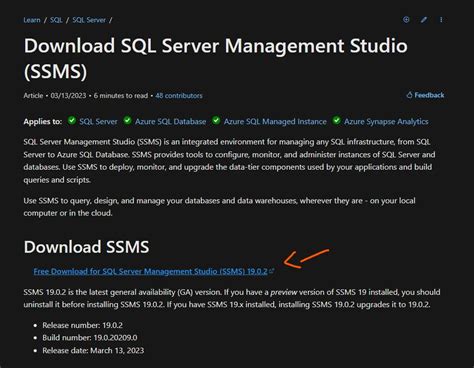Screen dimensions: 474x368
Task: Click the Download SSMS heading
Action: [86, 247]
